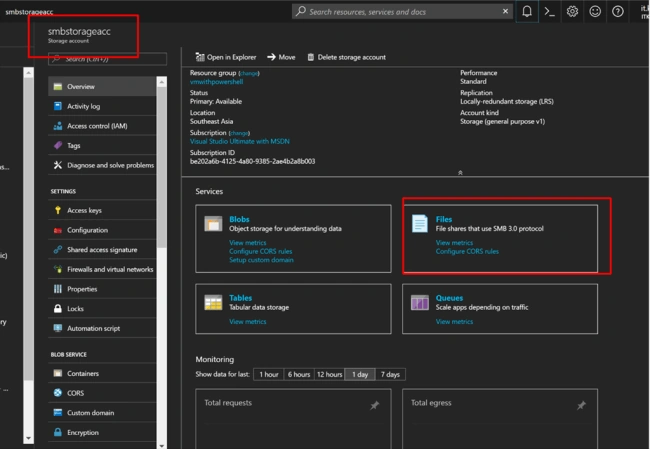The width and height of the screenshot is (650, 449).
Task: Select the 7 days time range
Action: pyautogui.click(x=390, y=374)
